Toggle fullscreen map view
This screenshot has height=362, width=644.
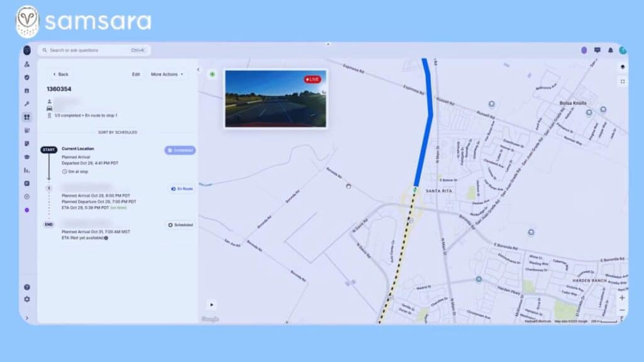tap(622, 81)
